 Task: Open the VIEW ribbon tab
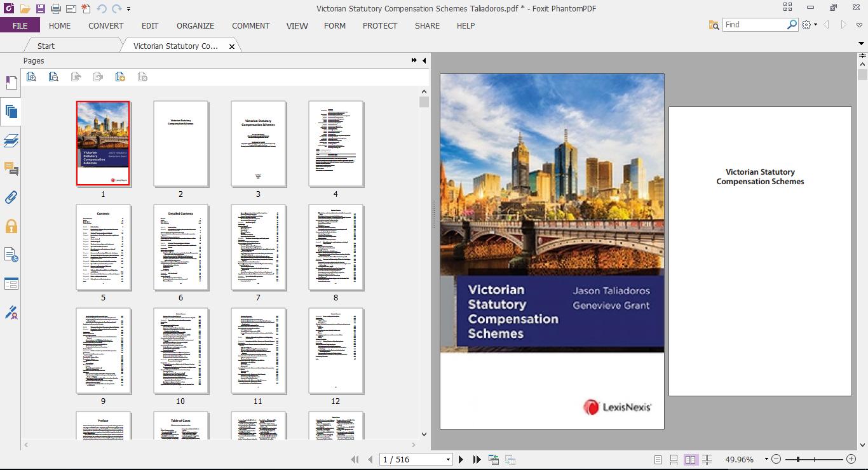coord(297,25)
